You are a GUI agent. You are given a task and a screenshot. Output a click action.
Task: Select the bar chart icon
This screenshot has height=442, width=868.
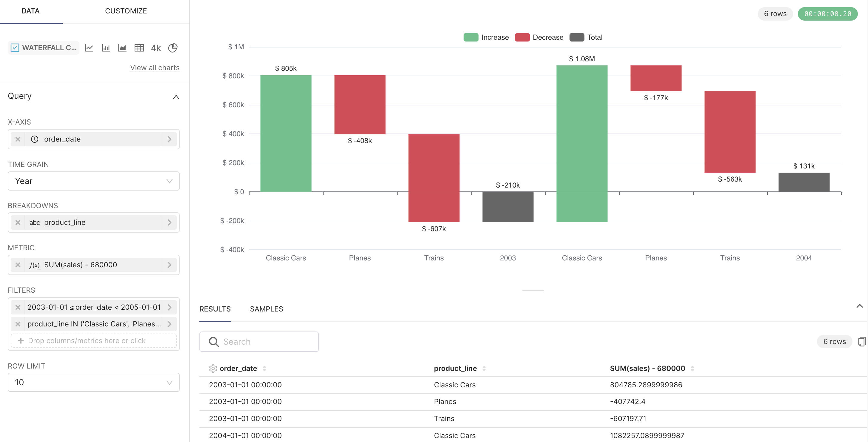106,47
